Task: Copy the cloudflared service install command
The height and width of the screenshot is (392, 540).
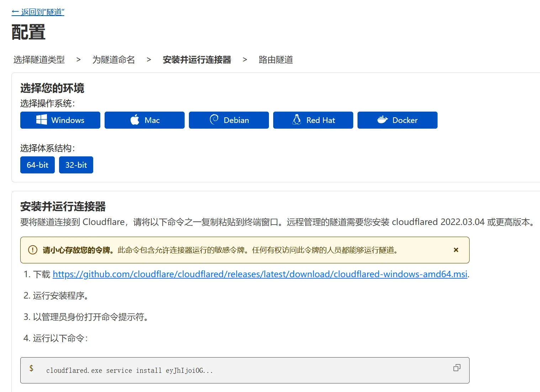Action: tap(457, 368)
